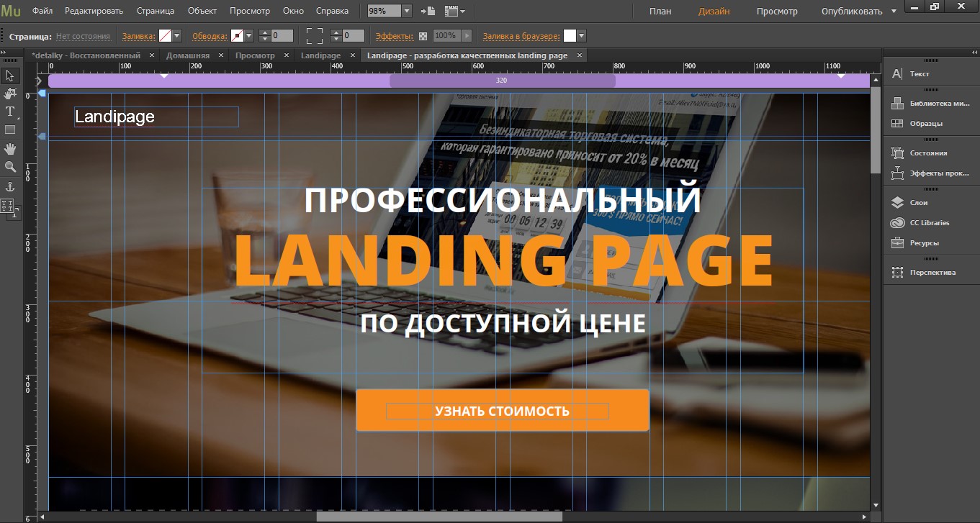Open the zoom level dropdown arrow
The width and height of the screenshot is (980, 523).
pyautogui.click(x=406, y=12)
